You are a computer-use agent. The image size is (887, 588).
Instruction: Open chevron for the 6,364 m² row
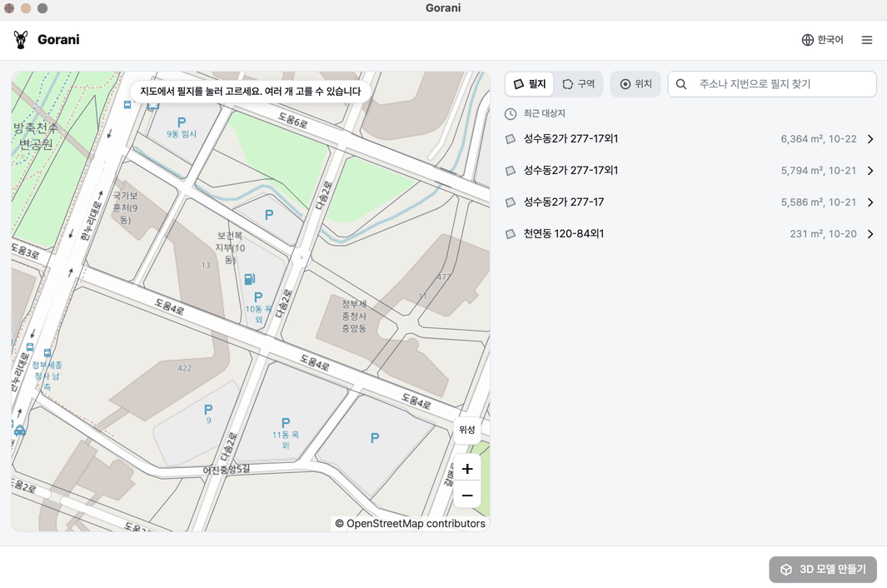(870, 139)
